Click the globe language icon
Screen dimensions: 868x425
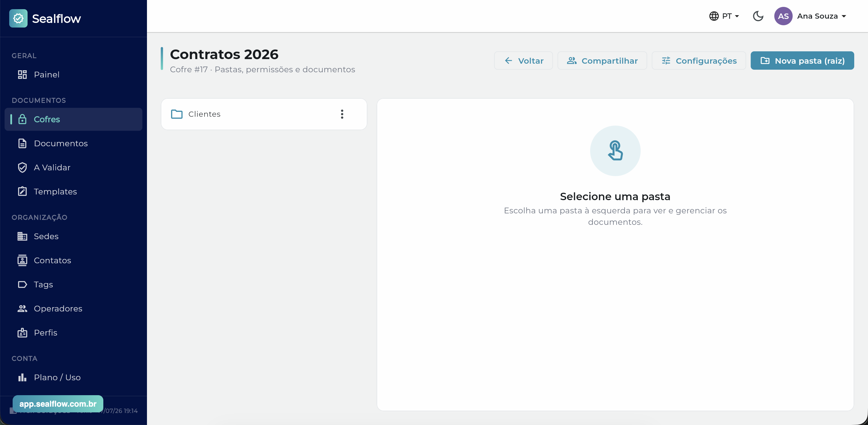point(714,16)
